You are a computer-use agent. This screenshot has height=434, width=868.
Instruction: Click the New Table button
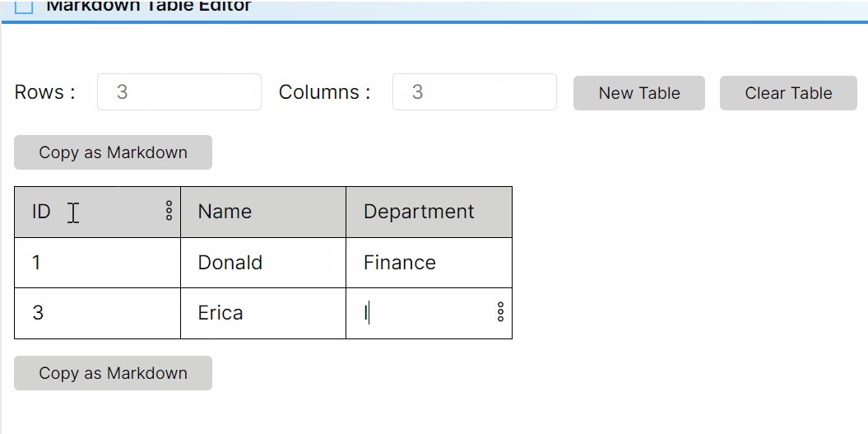click(x=638, y=93)
